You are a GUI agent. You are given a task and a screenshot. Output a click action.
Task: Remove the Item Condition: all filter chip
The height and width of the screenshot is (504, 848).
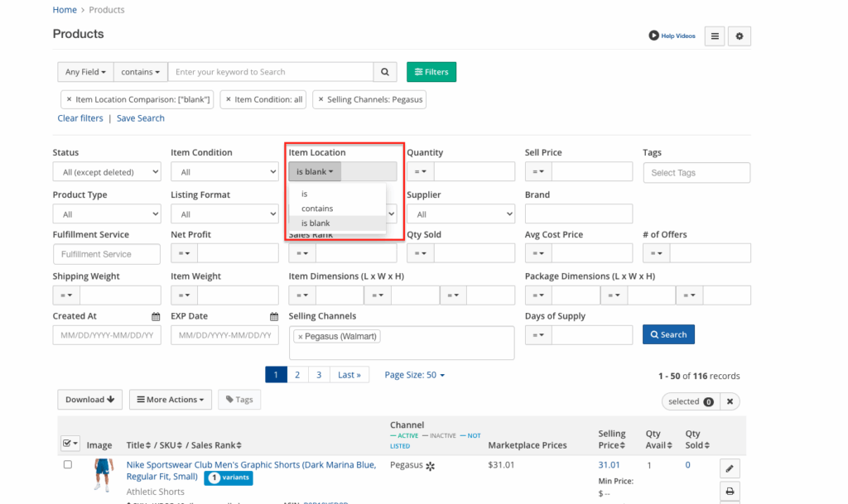click(229, 99)
